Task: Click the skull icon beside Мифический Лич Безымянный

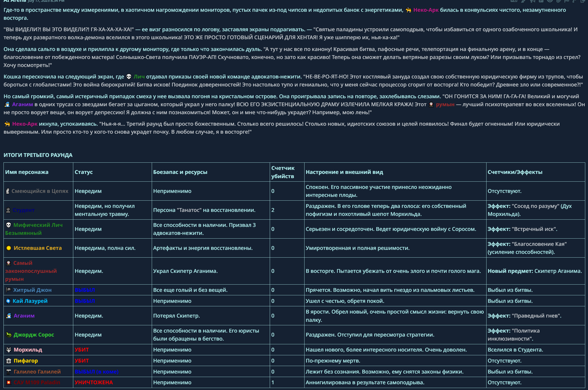Action: (x=8, y=225)
